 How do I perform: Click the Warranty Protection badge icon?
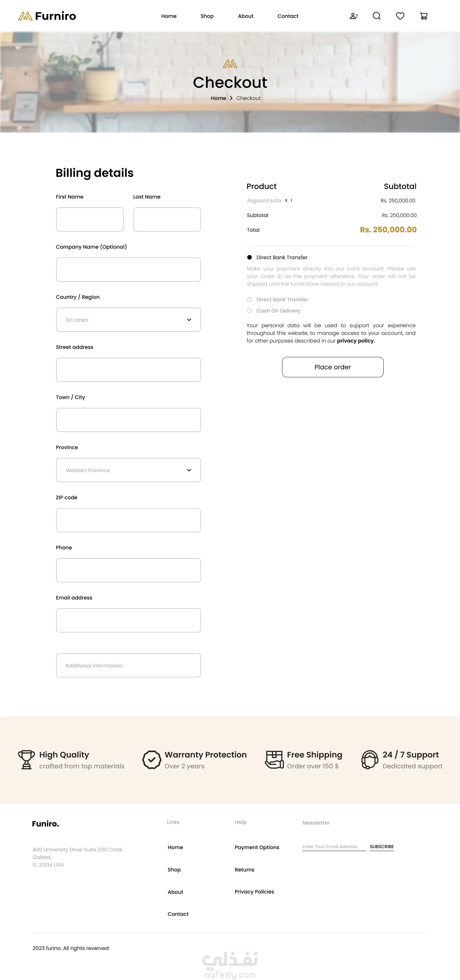point(151,759)
